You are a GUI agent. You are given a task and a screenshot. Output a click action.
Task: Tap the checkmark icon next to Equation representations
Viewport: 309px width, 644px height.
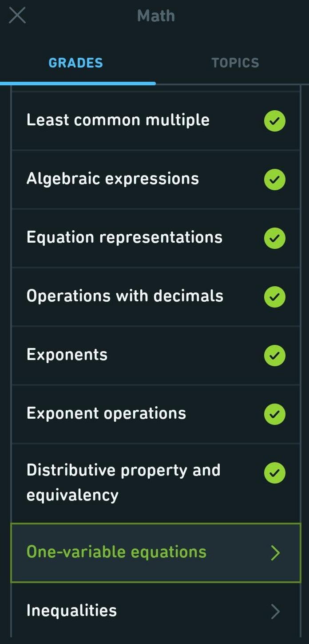pyautogui.click(x=274, y=238)
